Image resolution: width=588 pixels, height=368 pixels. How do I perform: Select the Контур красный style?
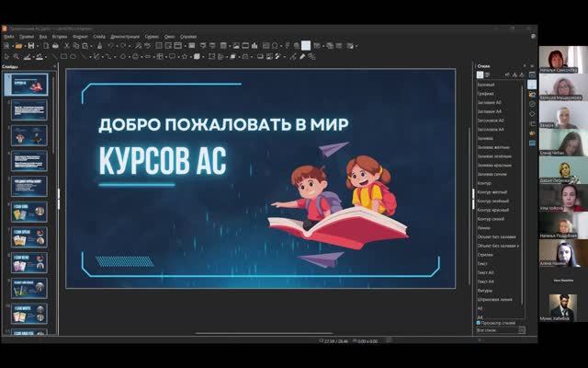click(493, 210)
